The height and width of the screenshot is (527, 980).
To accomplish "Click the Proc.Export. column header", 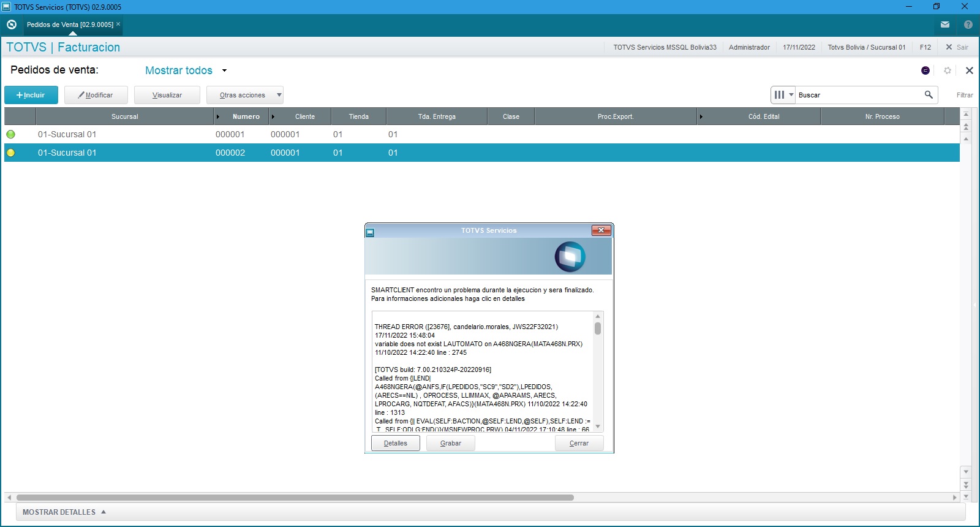I will click(616, 116).
